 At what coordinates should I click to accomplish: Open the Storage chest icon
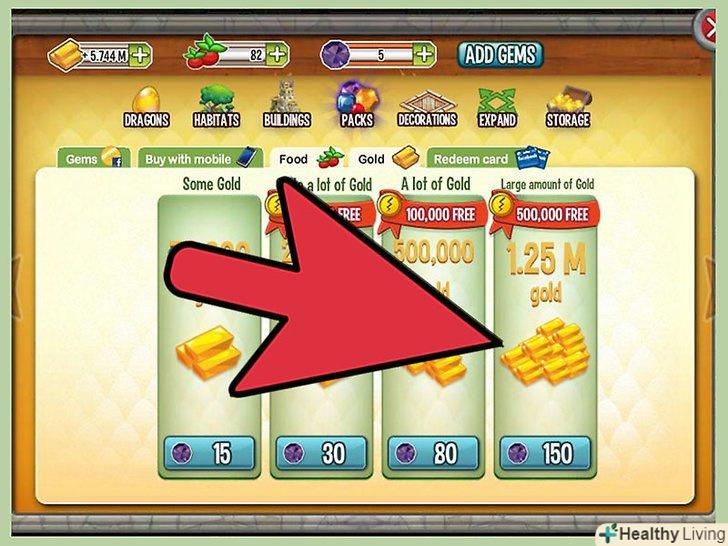568,107
